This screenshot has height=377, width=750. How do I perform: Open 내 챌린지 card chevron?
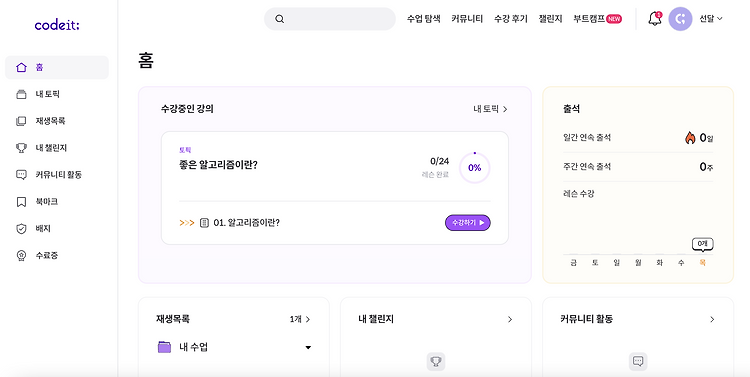(x=510, y=319)
